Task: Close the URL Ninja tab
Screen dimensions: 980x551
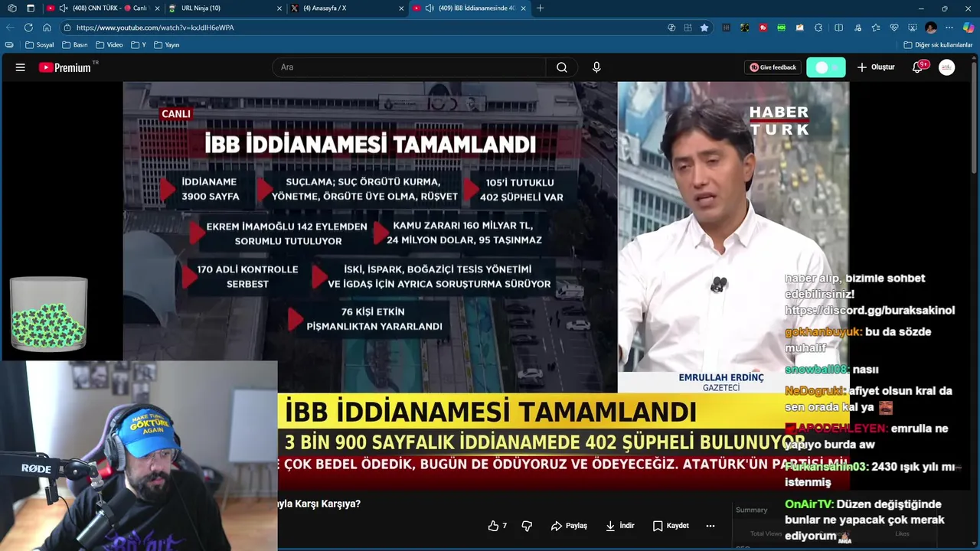Action: tap(279, 8)
